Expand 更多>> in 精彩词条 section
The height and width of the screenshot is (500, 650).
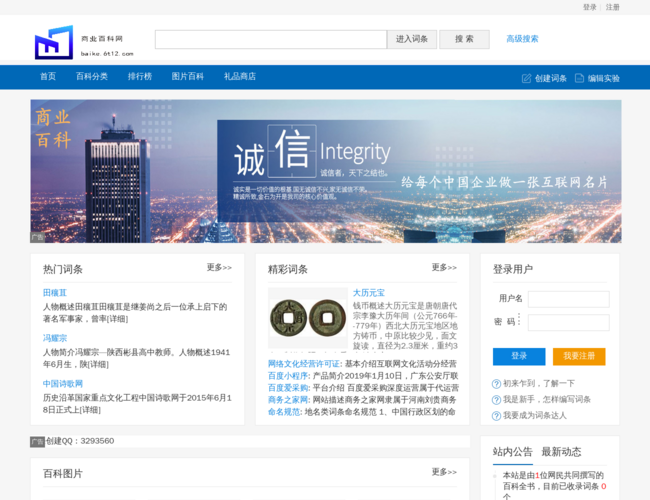tap(444, 268)
